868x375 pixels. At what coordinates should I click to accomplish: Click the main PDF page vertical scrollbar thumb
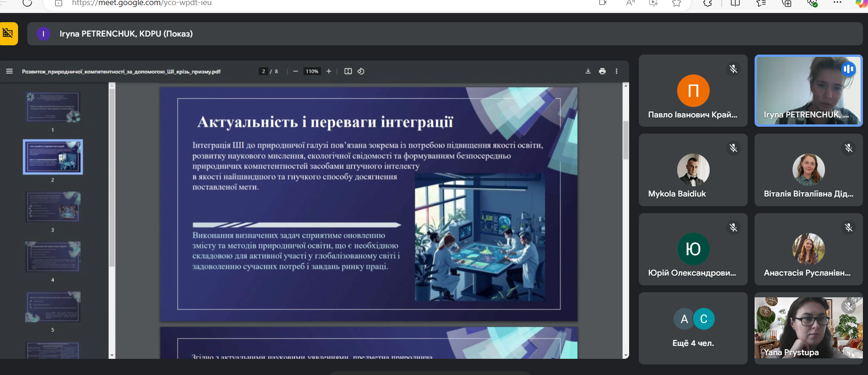626,140
